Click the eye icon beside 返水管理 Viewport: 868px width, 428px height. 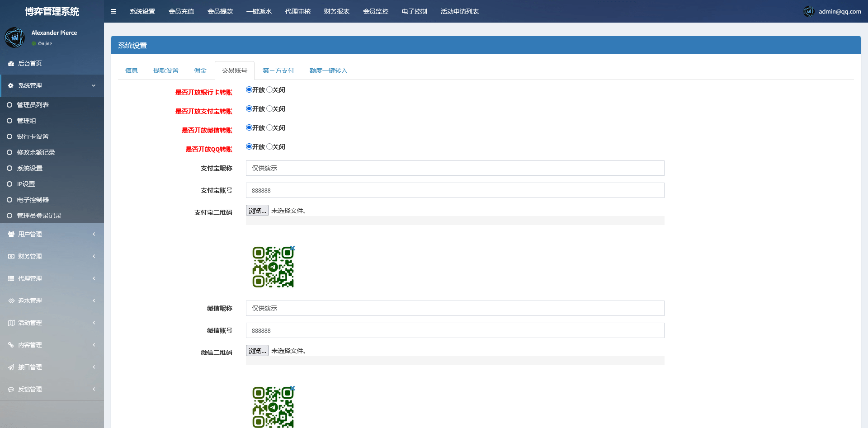pos(11,301)
